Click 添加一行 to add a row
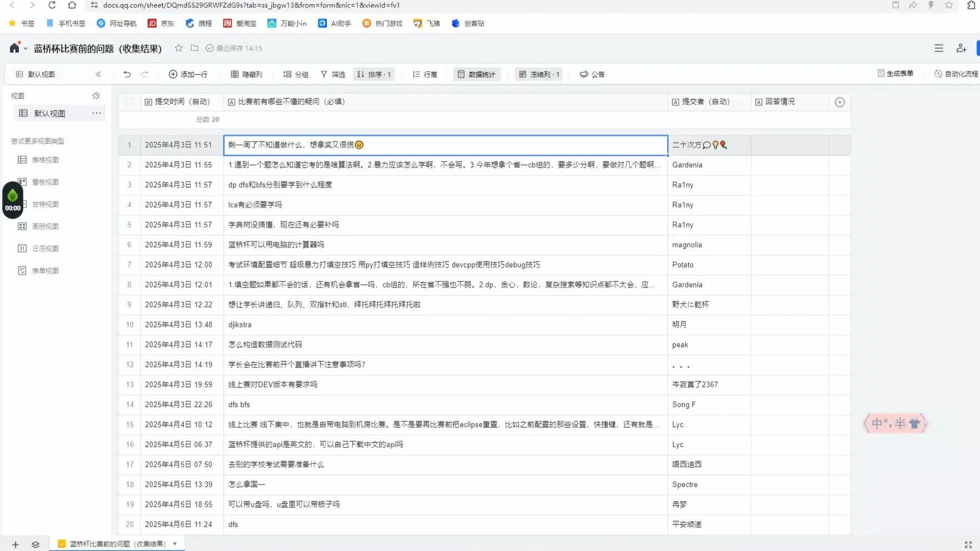The image size is (980, 551). [x=189, y=74]
